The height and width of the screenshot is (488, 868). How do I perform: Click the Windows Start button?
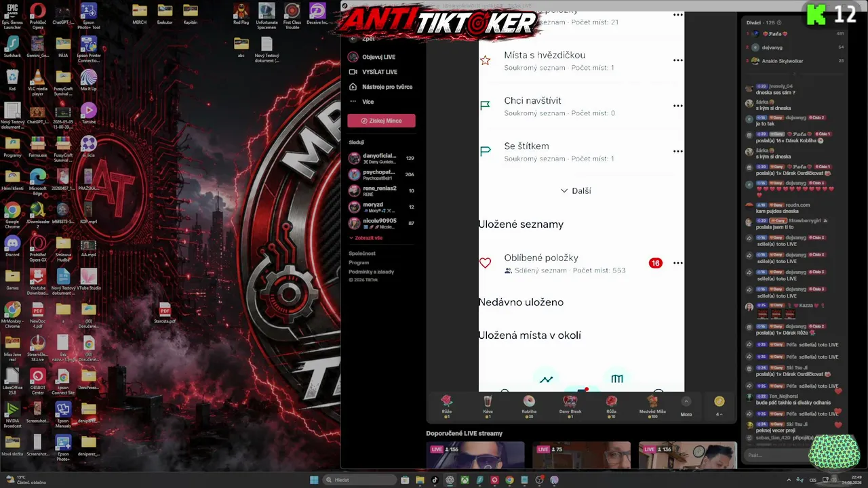[314, 480]
